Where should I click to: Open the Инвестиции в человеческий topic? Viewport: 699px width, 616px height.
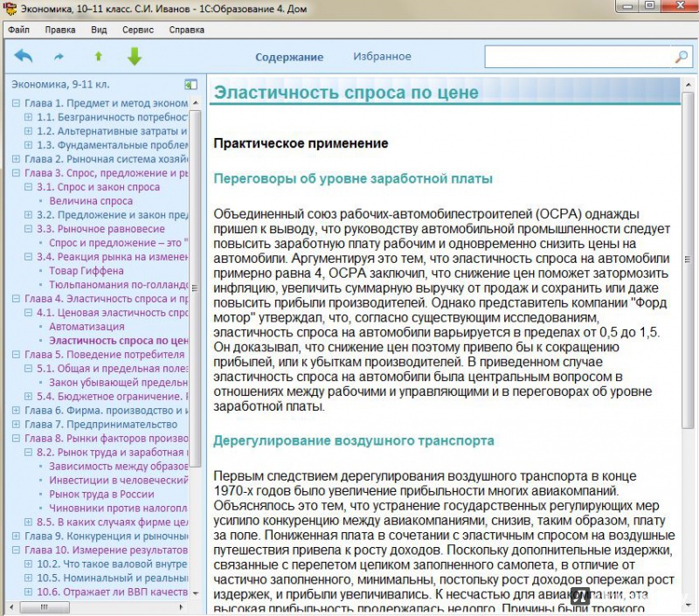119,480
